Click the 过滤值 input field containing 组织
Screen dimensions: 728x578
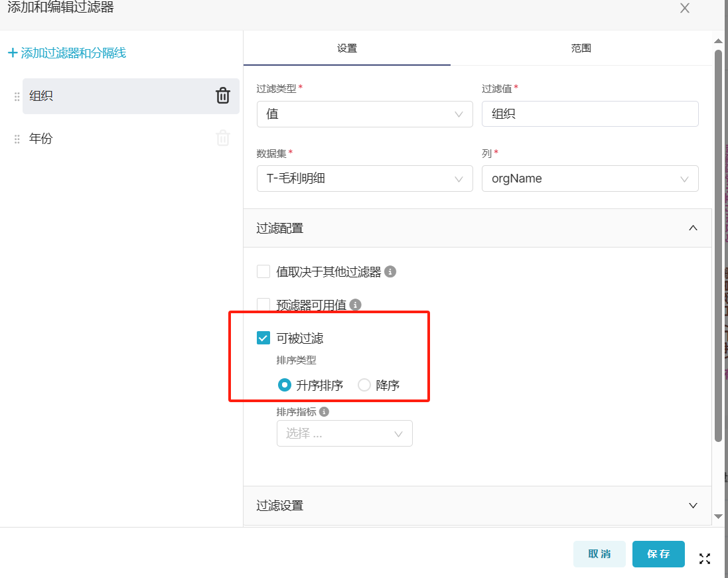[x=590, y=113]
